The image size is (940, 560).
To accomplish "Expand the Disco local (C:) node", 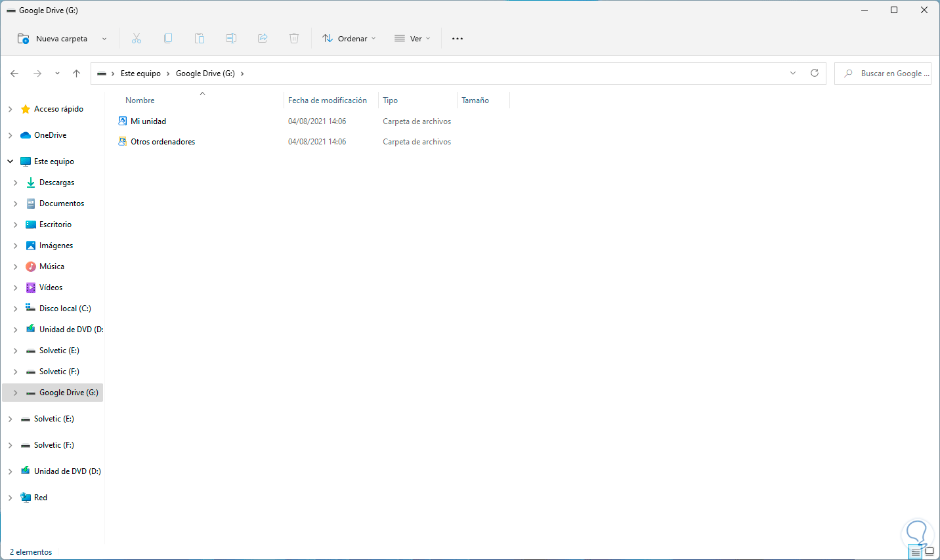I will [x=15, y=309].
